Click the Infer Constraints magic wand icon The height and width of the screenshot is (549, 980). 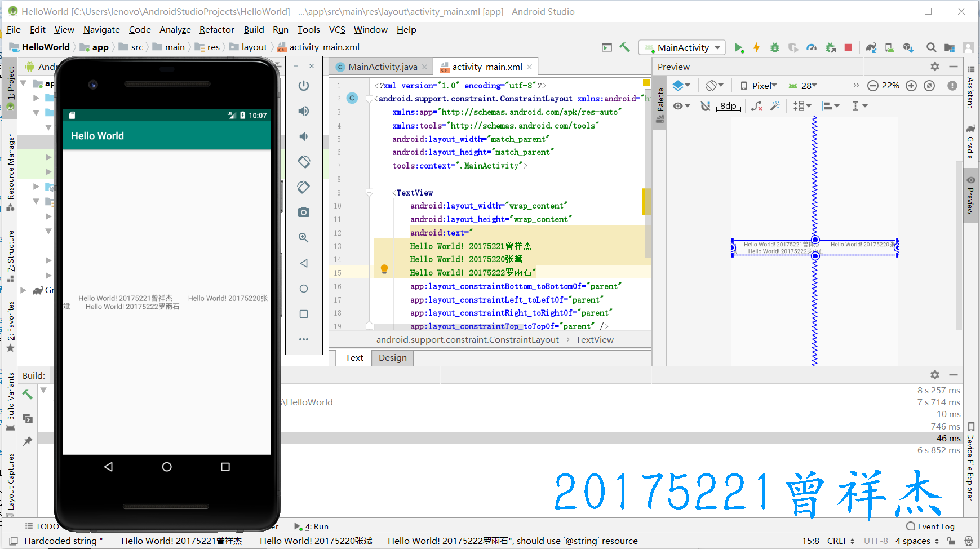[x=775, y=106]
